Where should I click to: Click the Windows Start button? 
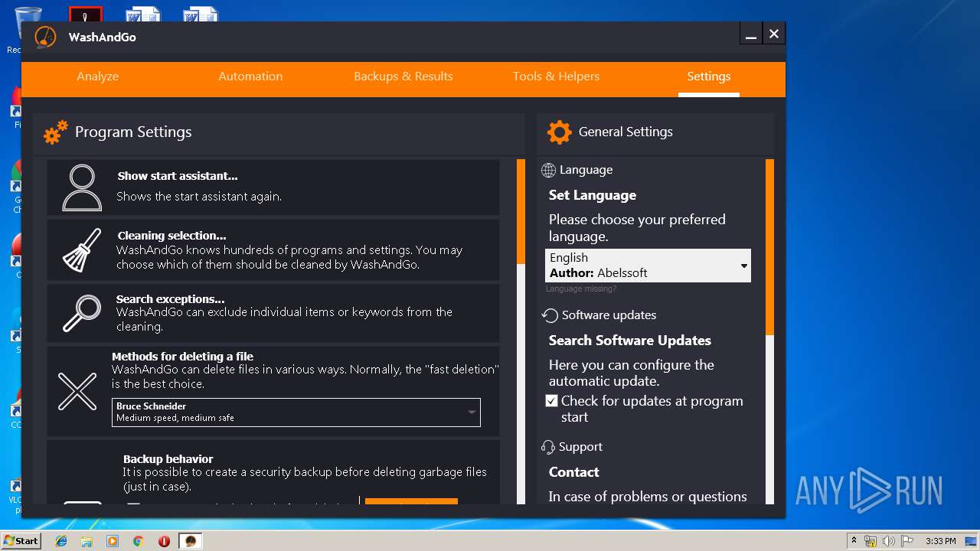point(21,541)
